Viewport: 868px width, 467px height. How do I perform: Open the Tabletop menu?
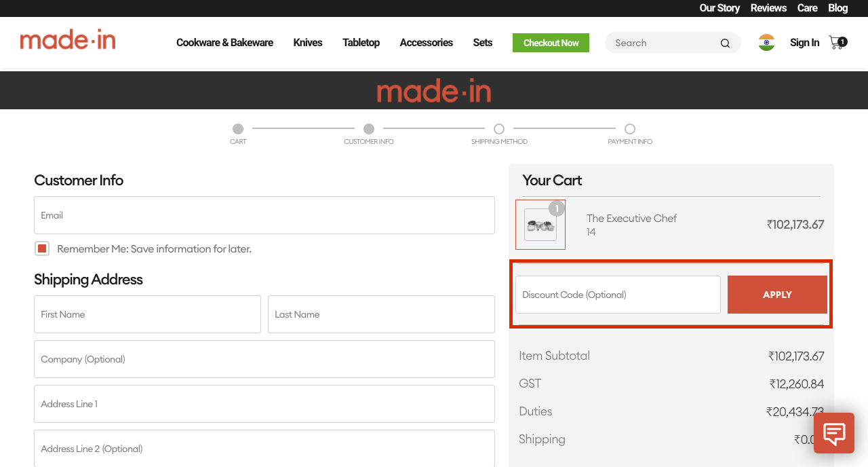(x=361, y=43)
